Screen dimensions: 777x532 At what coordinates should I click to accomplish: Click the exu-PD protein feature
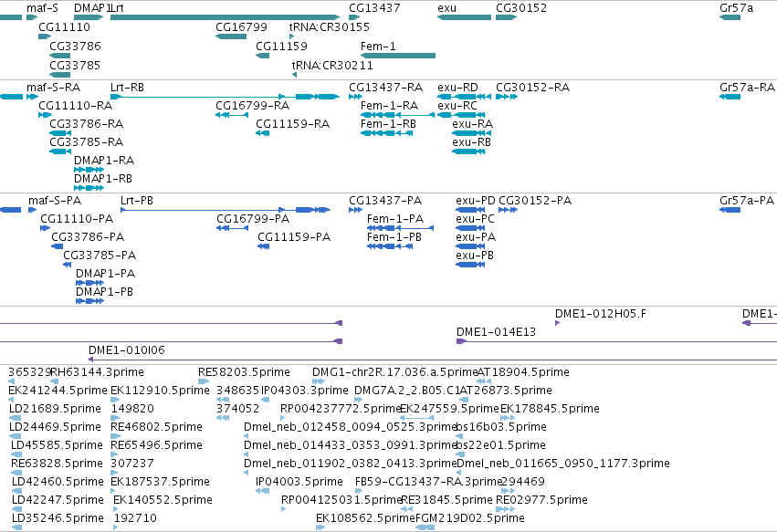pos(470,210)
